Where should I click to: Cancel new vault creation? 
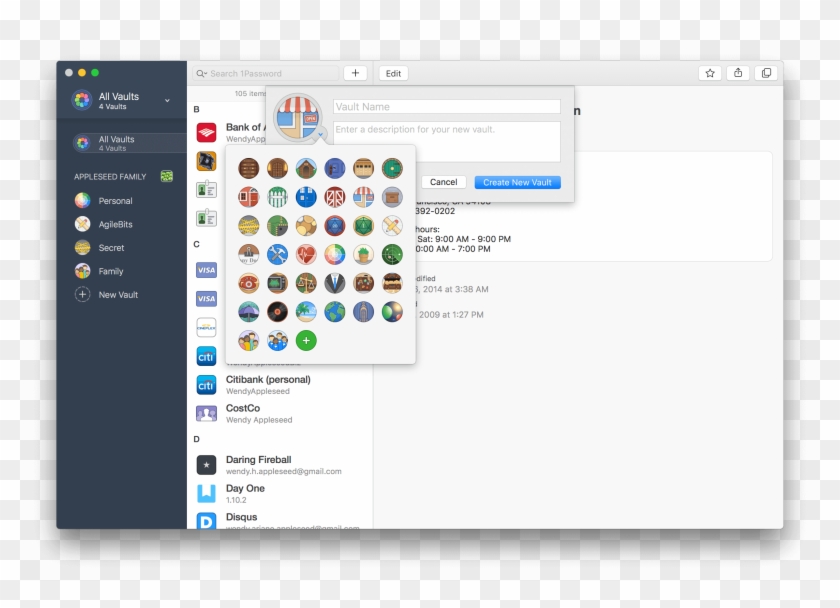444,182
